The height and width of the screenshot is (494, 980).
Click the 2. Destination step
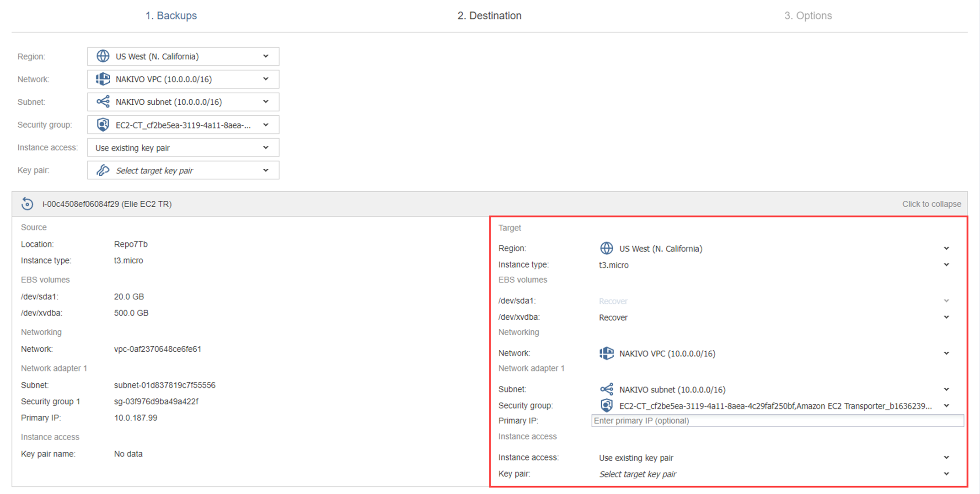(489, 16)
